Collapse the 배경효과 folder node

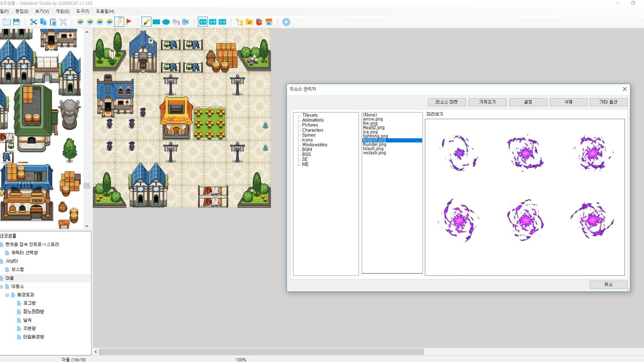point(7,295)
